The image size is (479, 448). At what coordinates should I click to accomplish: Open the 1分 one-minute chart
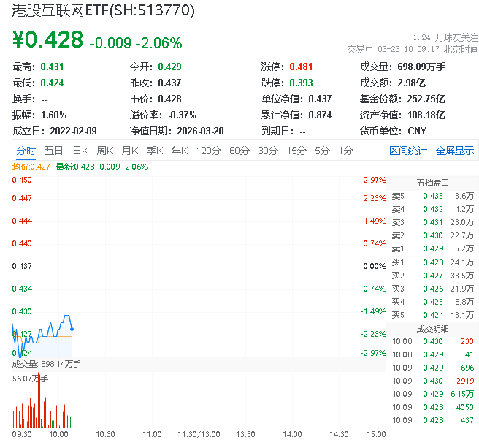click(345, 151)
